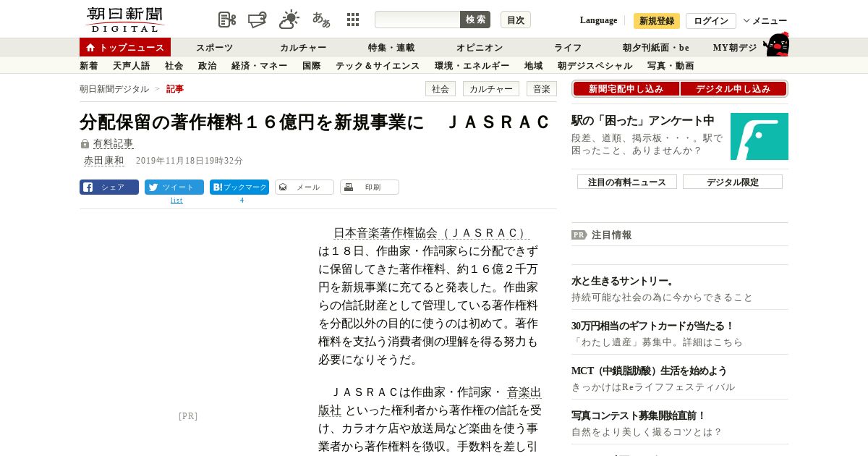Click author name 赤田康和
This screenshot has height=456, width=868.
click(x=103, y=161)
